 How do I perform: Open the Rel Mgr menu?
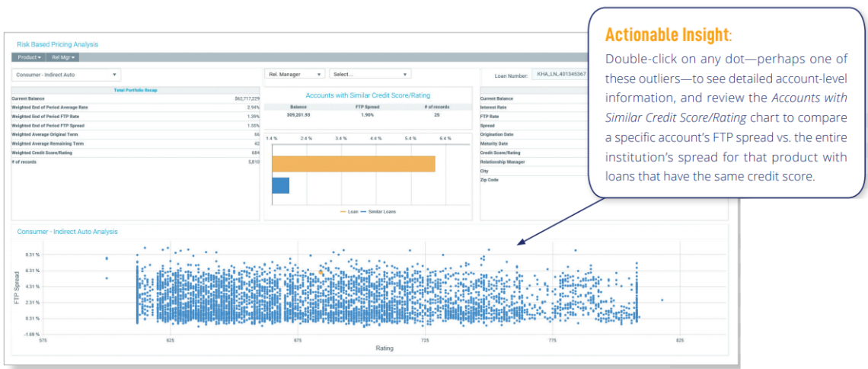point(62,57)
